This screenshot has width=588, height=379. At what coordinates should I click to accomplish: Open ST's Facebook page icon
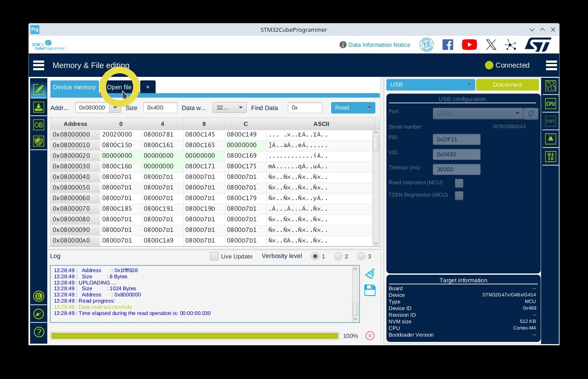tap(448, 45)
